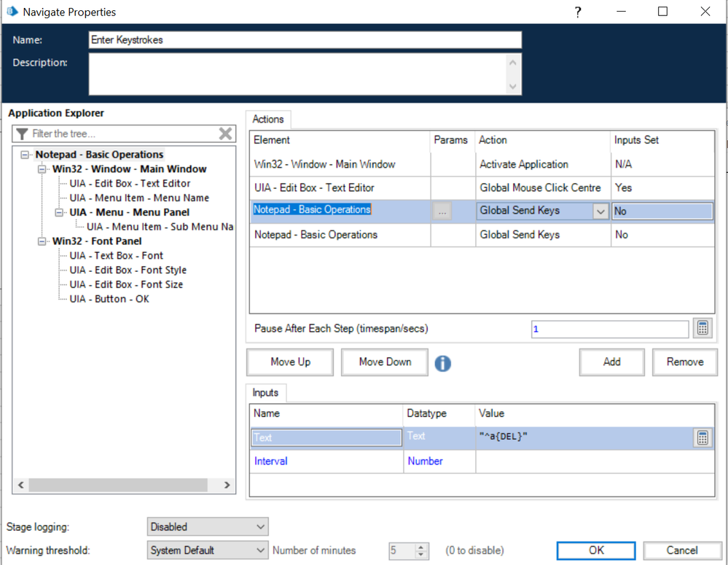Click the Add button
728x565 pixels.
coord(611,362)
